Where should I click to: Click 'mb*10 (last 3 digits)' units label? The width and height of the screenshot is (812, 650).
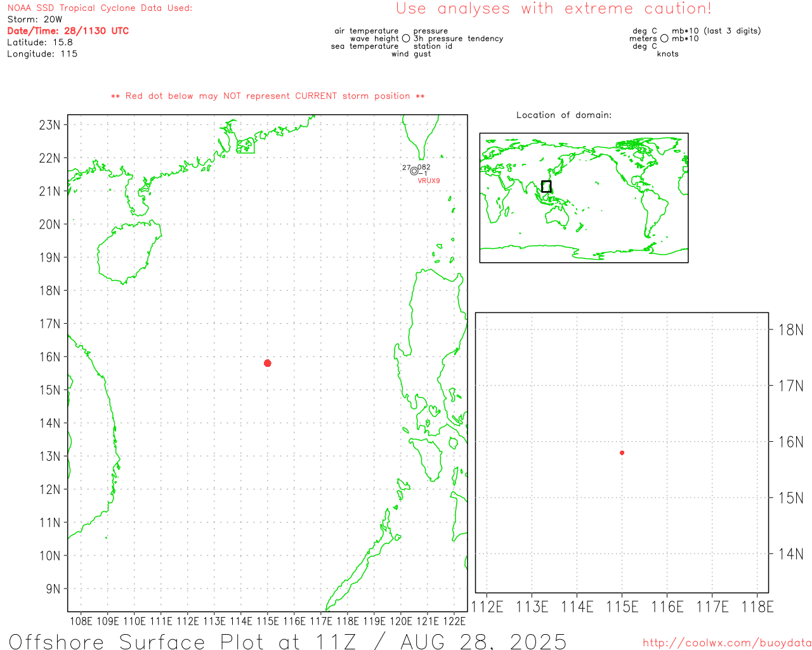(716, 31)
